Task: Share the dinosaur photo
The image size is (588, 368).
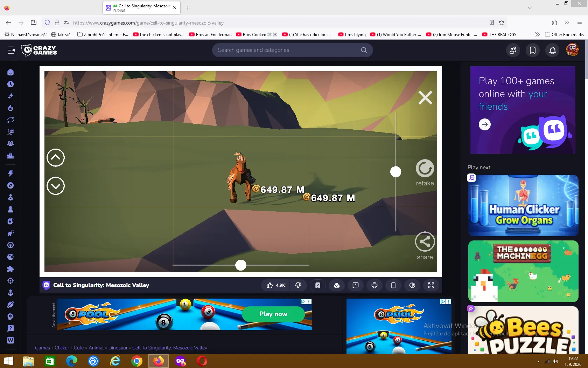Action: [x=425, y=246]
